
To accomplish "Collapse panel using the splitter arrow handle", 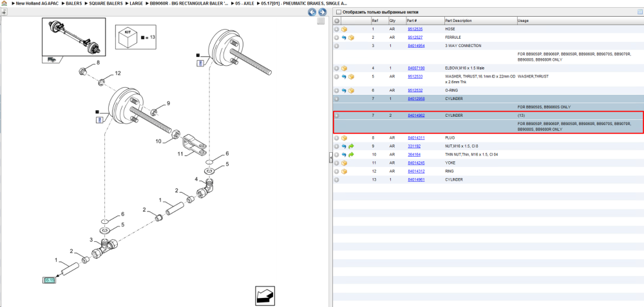I will coord(330,159).
